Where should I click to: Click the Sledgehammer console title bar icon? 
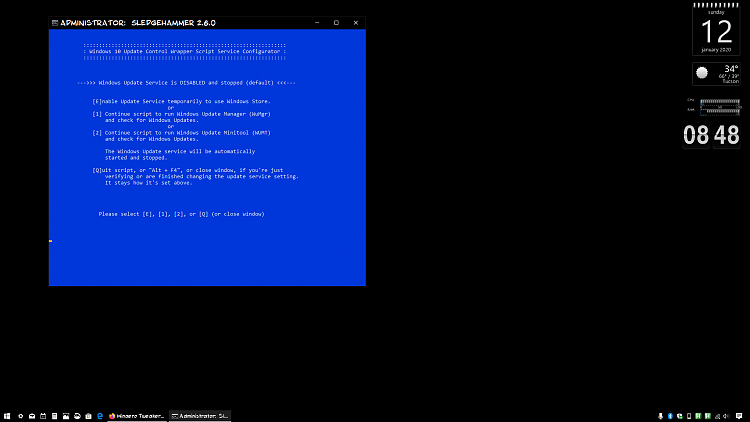[55, 23]
